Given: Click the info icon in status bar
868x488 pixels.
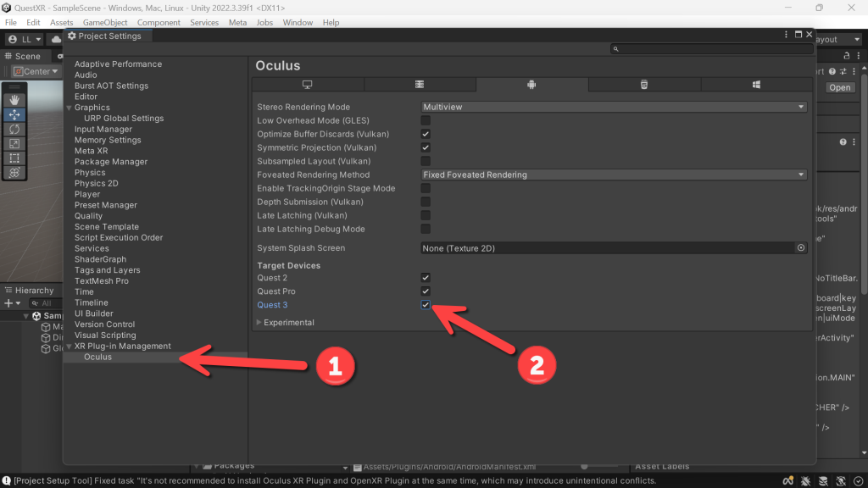Looking at the screenshot, I should click(x=6, y=481).
